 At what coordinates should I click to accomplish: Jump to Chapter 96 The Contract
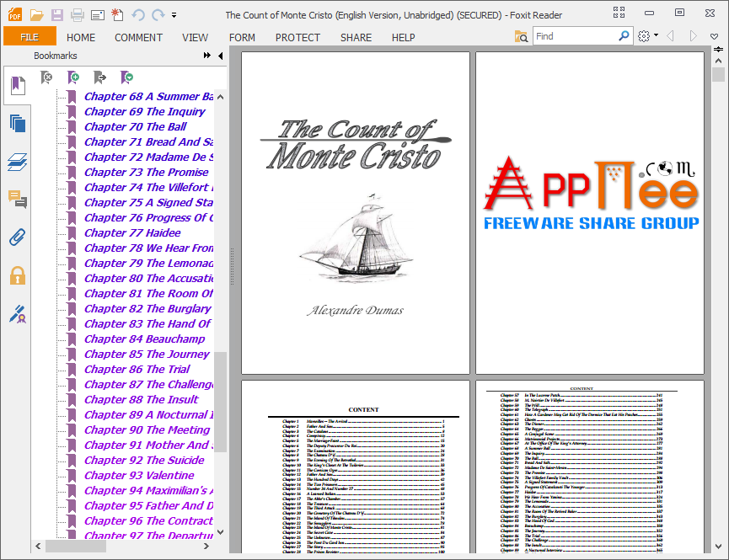tap(149, 521)
